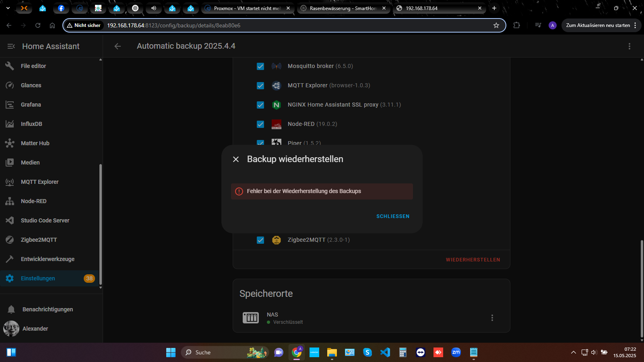Open the Windows Start menu

[x=171, y=352]
